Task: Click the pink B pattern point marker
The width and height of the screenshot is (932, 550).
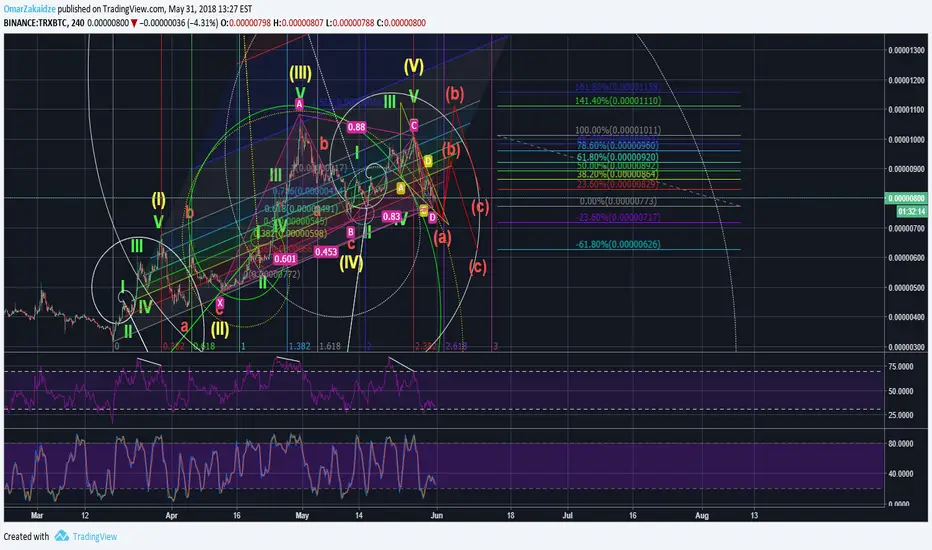Action: tap(351, 232)
